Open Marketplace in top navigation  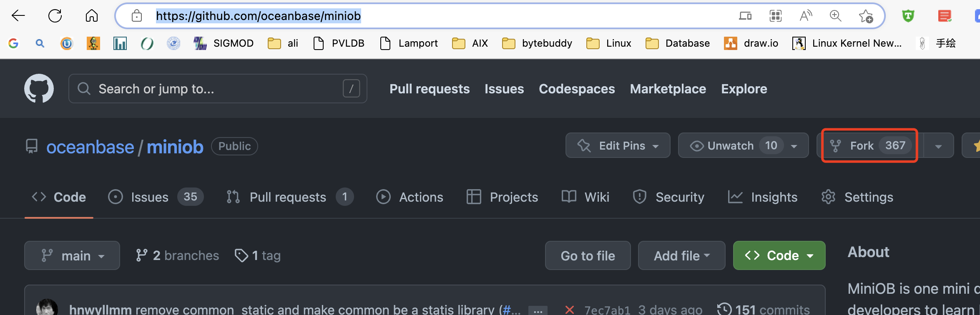[x=668, y=89]
